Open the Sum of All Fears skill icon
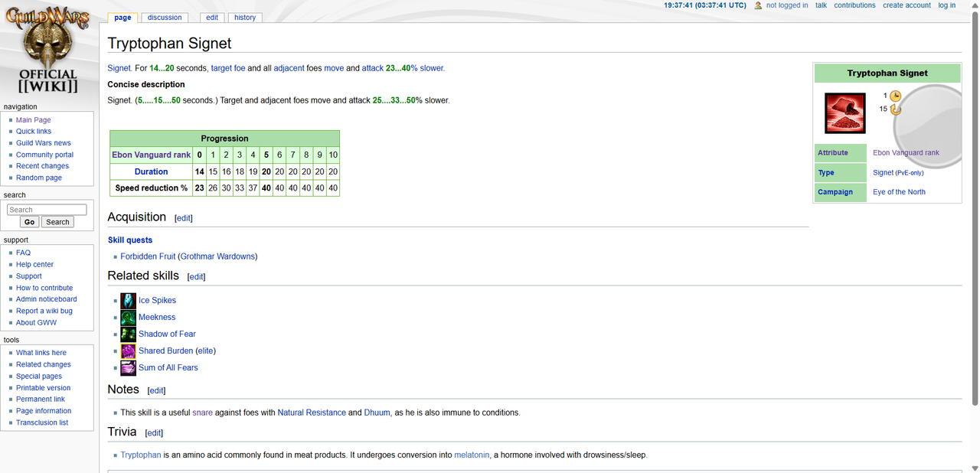 [x=129, y=368]
